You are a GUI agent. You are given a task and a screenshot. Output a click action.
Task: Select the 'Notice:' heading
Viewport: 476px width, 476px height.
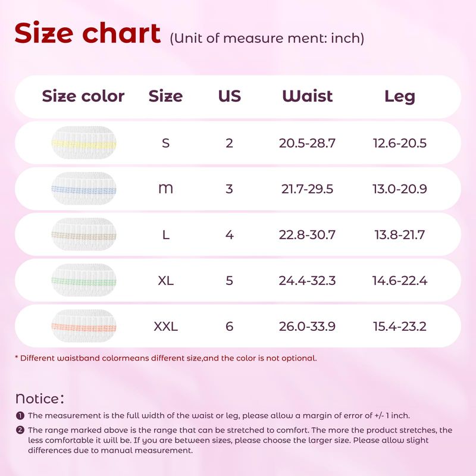point(40,399)
